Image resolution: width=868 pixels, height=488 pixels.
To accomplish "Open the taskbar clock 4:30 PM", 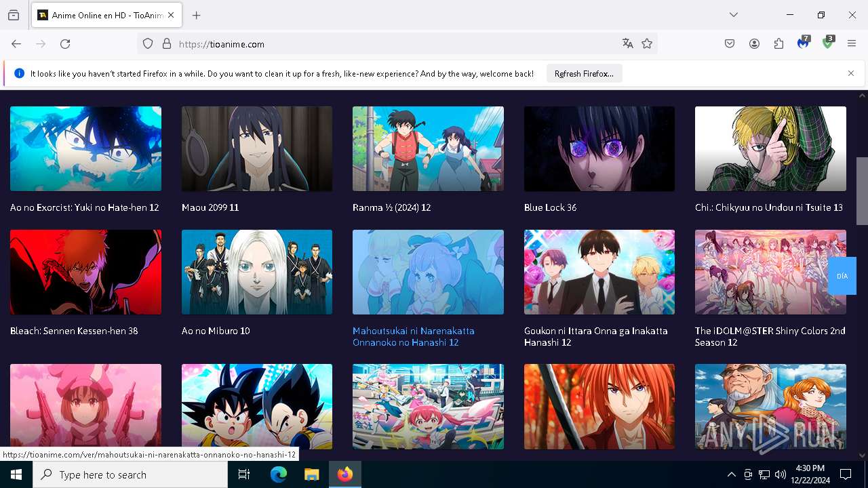I will [810, 474].
